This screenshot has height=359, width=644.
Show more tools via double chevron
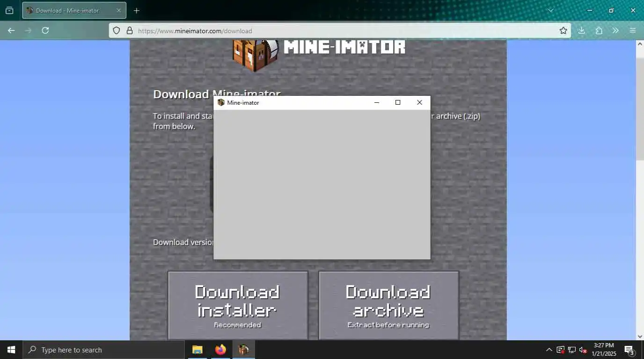(615, 30)
